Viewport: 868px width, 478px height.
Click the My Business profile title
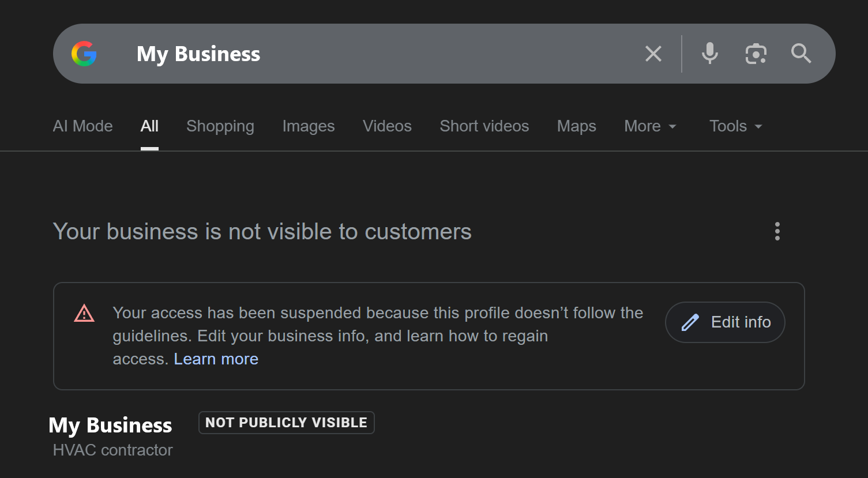tap(110, 425)
